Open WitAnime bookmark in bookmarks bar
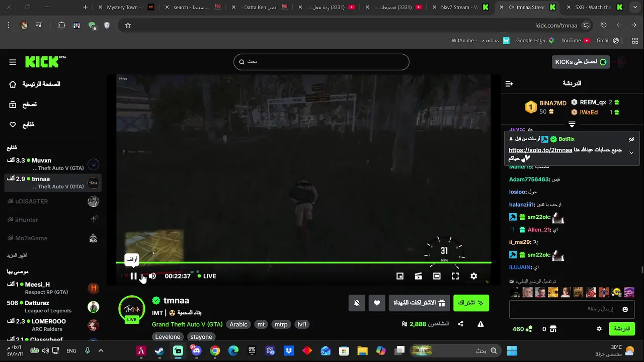 click(x=480, y=40)
